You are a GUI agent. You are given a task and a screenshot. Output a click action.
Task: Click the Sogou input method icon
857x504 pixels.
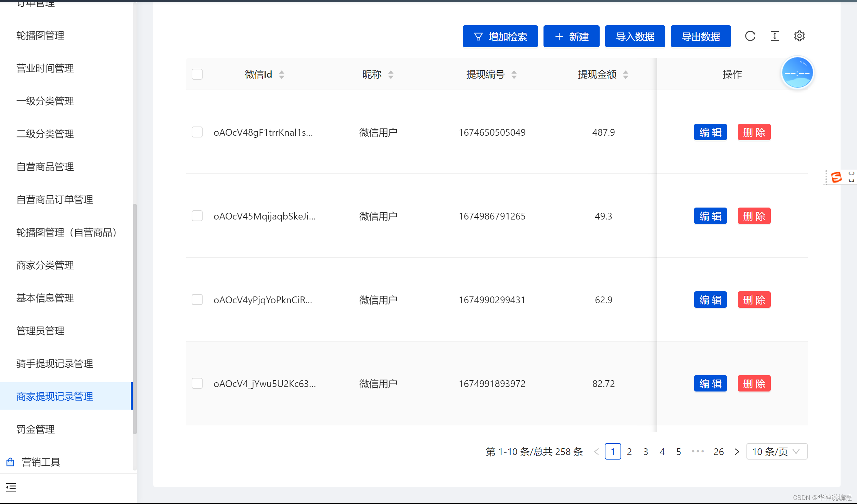(x=836, y=177)
